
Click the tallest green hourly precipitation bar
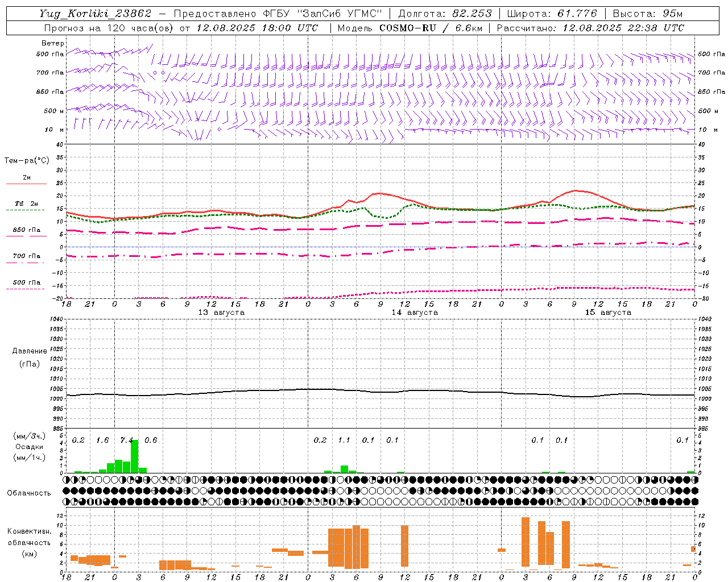pos(135,456)
